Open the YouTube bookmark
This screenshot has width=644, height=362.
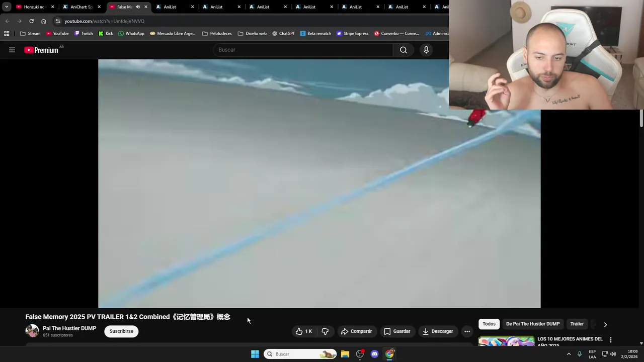pyautogui.click(x=57, y=34)
